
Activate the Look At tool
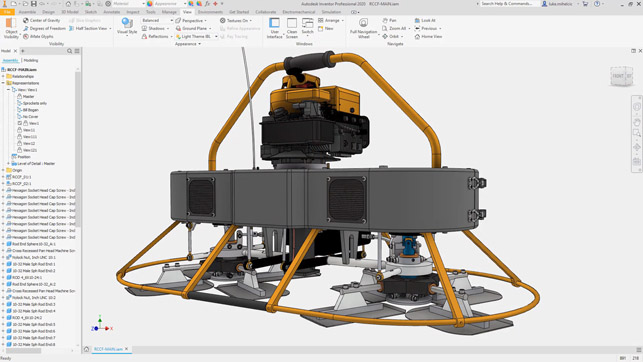(425, 20)
